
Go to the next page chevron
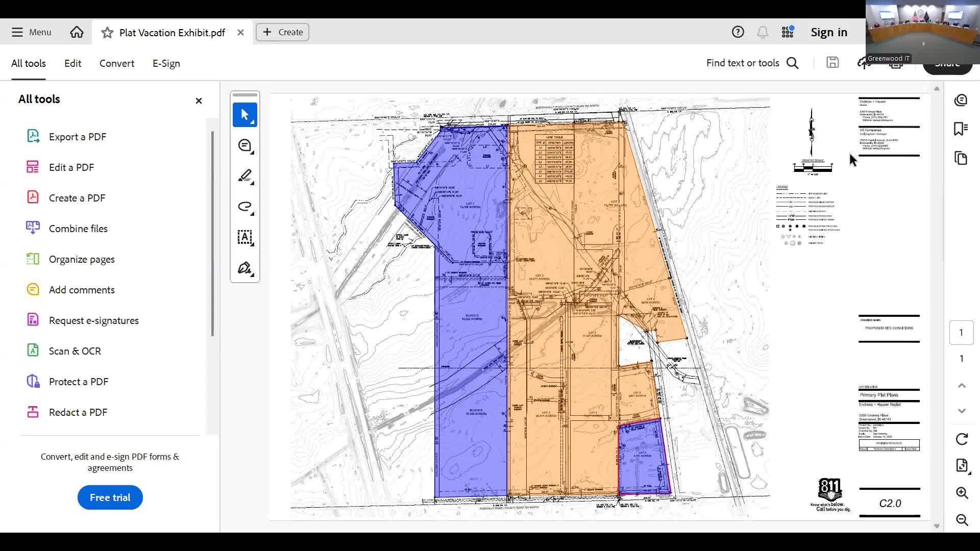962,411
